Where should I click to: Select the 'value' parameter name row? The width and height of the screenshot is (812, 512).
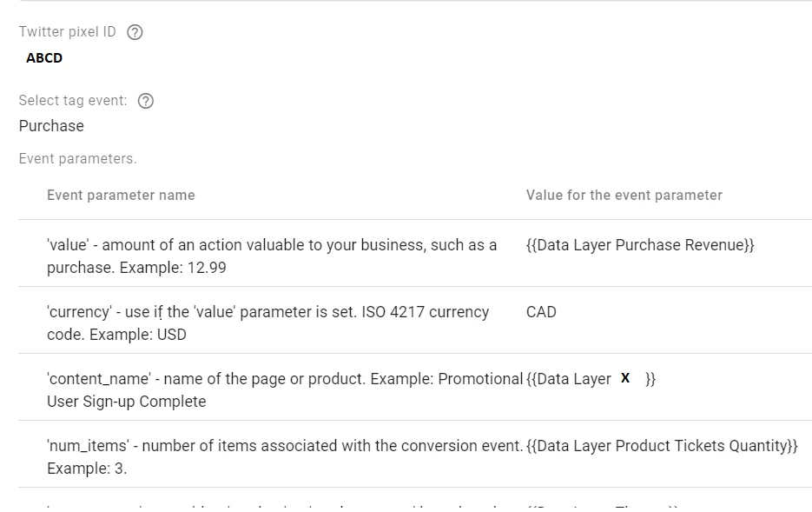click(x=272, y=256)
